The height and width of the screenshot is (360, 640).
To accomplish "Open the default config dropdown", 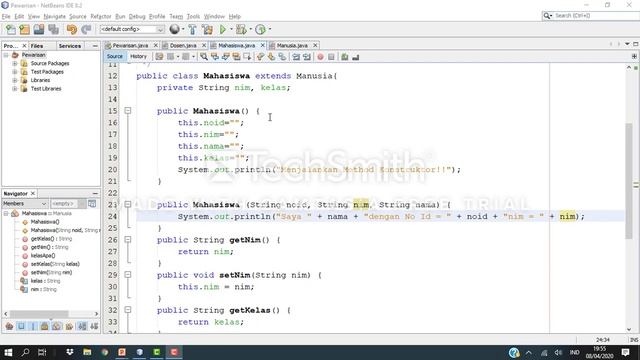I will point(132,29).
